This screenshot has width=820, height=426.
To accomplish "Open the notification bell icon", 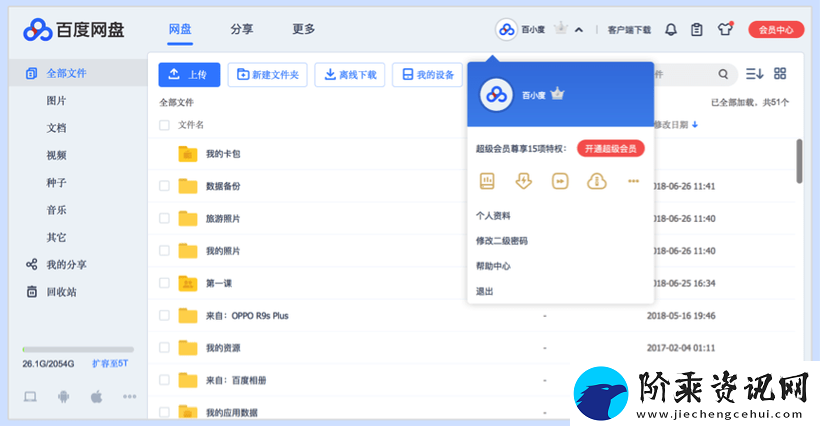I will [670, 30].
